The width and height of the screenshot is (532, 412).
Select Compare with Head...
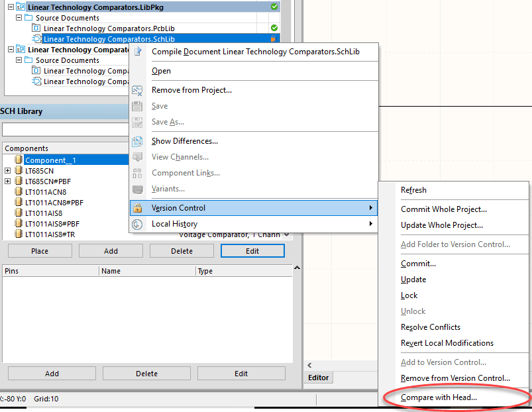click(x=439, y=397)
